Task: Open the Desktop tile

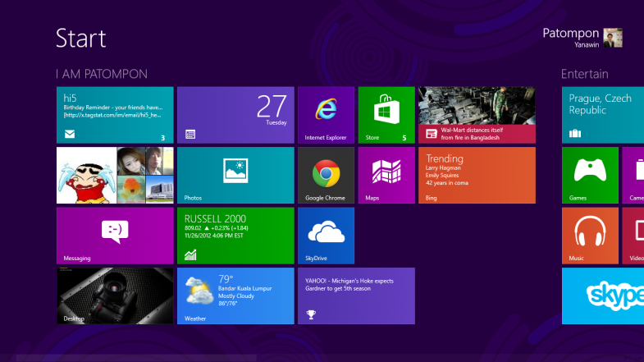Action: pyautogui.click(x=115, y=296)
